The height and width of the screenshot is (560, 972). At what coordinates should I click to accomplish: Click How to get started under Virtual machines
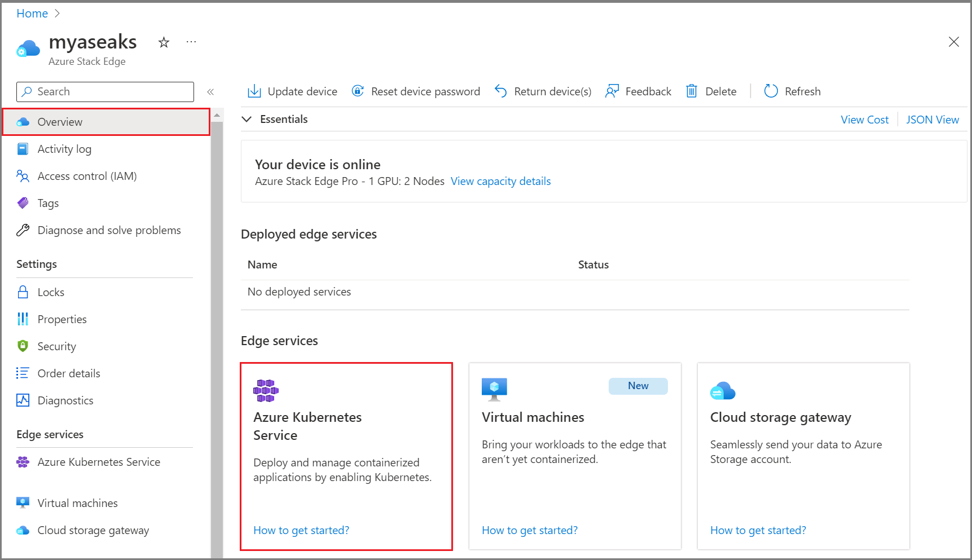(530, 530)
